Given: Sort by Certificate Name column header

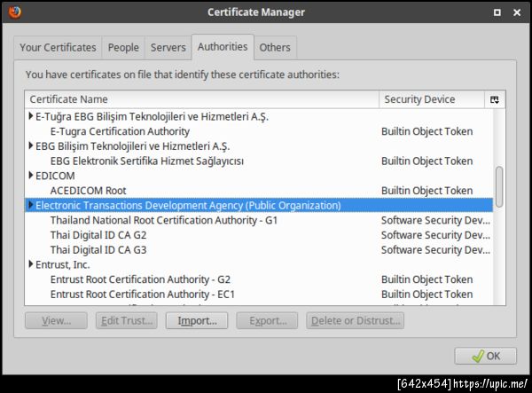Looking at the screenshot, I should tap(202, 99).
